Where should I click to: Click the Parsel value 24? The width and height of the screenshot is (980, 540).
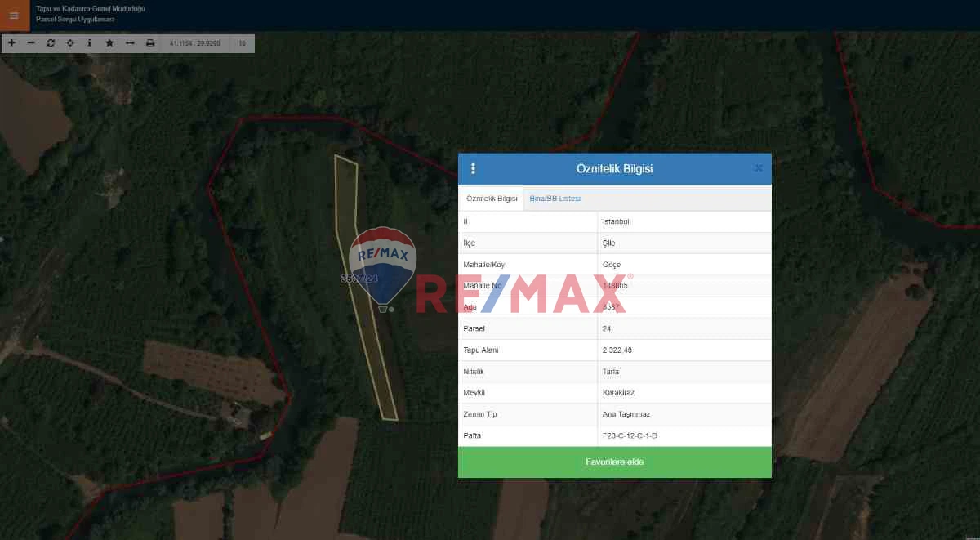tap(607, 328)
